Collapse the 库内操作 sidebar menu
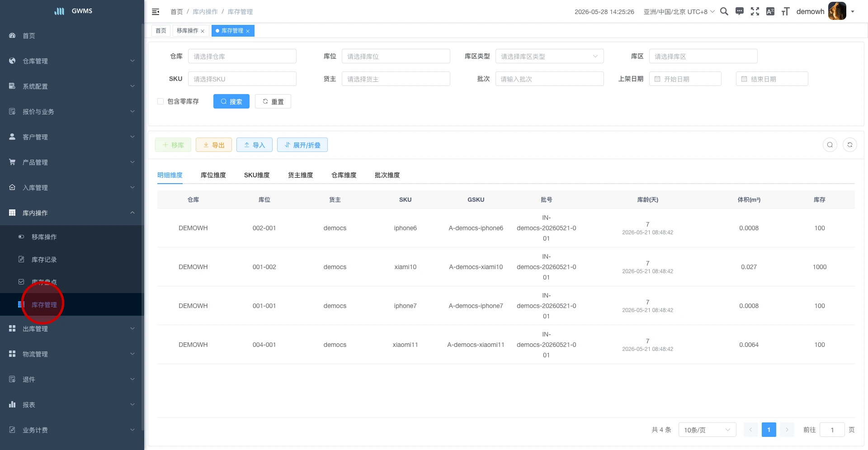868x450 pixels. click(72, 213)
